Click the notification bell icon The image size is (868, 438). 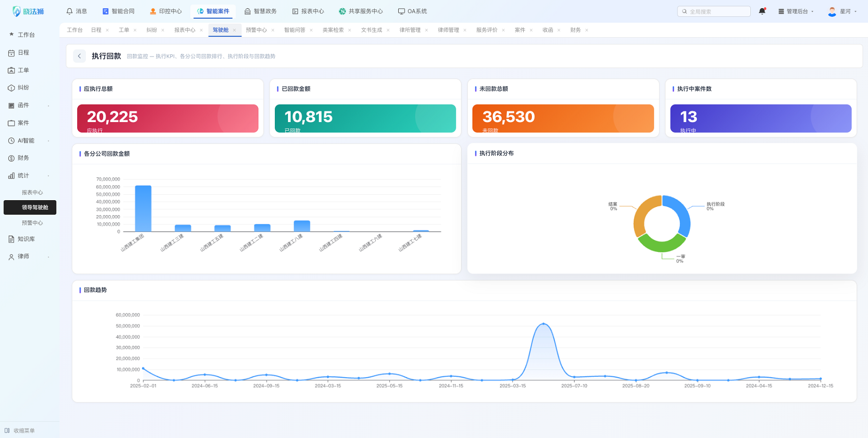(x=762, y=11)
